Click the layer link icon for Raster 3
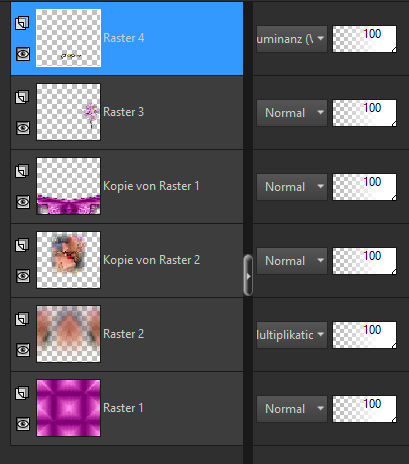409x464 pixels. coord(22,97)
